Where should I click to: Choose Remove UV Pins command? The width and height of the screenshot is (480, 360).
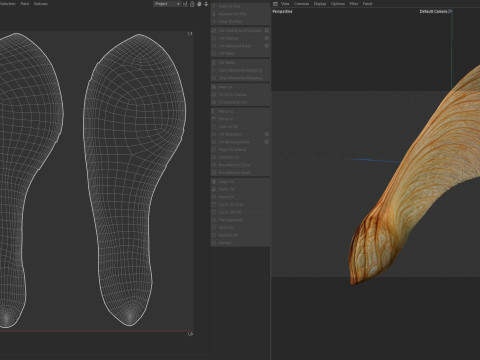click(x=240, y=14)
